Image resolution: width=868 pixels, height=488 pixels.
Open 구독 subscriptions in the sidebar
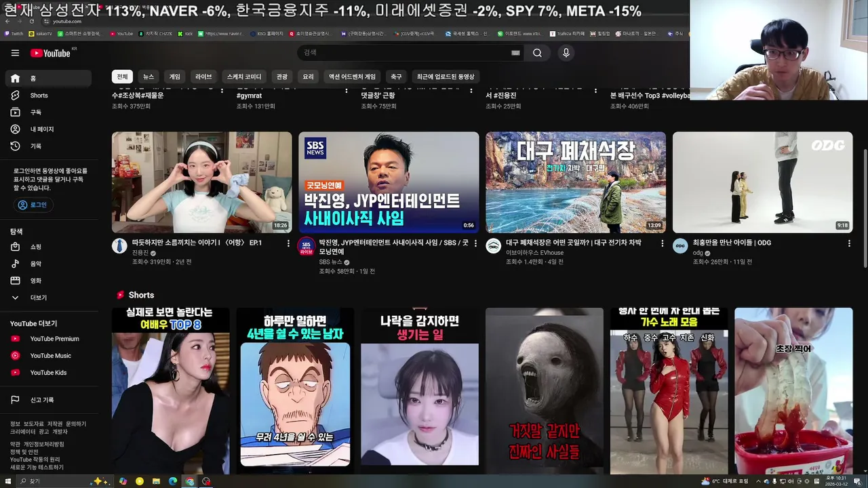click(47, 113)
